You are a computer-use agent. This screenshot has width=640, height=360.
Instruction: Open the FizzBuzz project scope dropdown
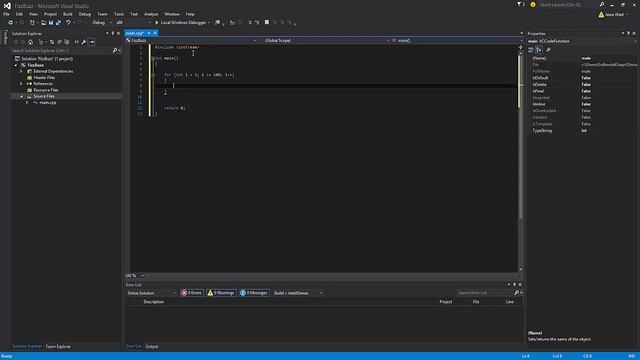(x=192, y=40)
